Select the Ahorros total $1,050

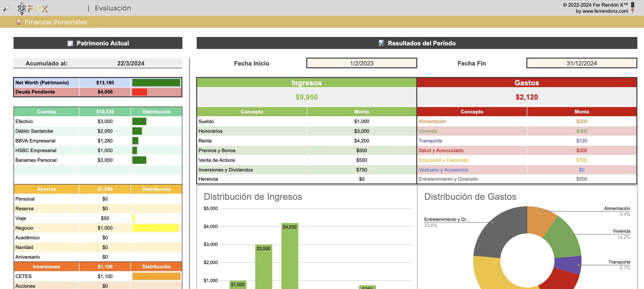(105, 189)
